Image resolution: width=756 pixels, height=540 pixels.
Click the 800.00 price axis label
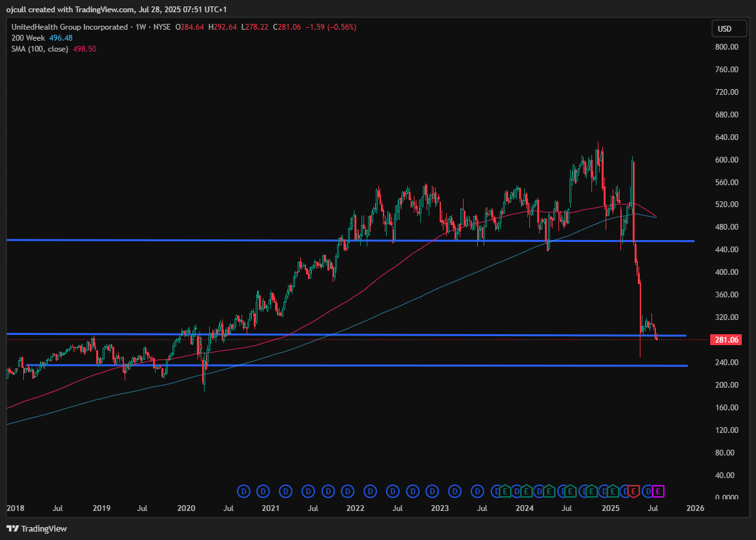pyautogui.click(x=726, y=46)
